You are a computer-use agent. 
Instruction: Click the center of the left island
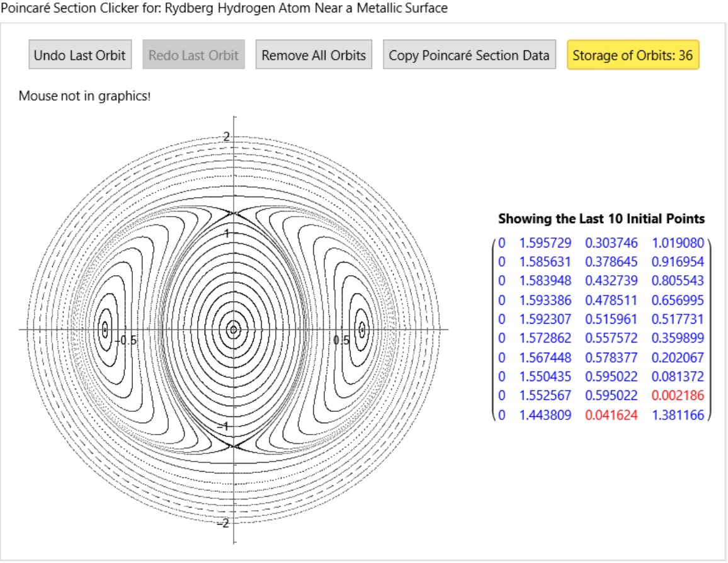tap(105, 329)
